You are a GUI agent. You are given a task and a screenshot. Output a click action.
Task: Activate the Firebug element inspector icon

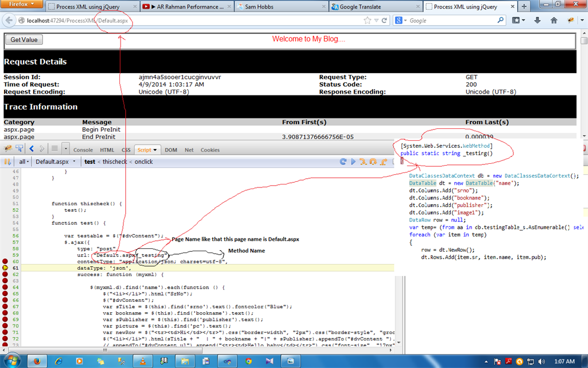tap(19, 149)
